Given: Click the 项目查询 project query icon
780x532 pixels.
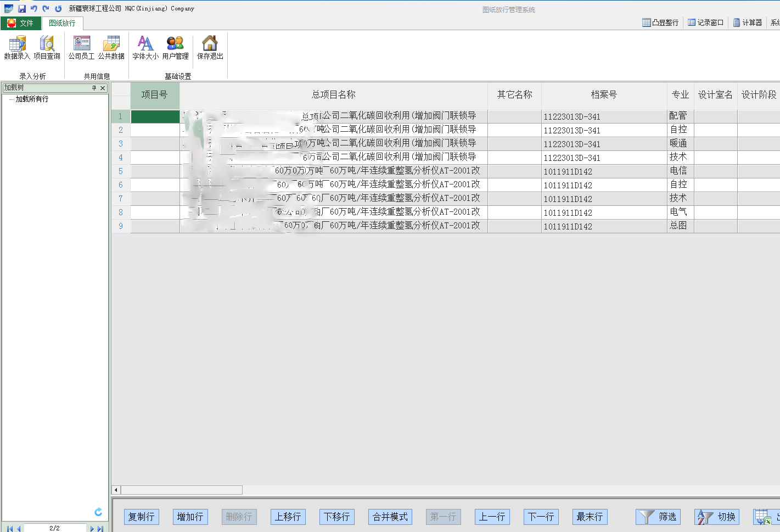Looking at the screenshot, I should click(47, 47).
